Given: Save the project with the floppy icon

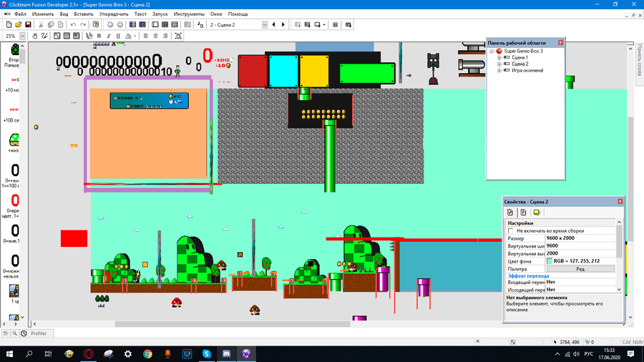Looking at the screenshot, I should tap(28, 24).
